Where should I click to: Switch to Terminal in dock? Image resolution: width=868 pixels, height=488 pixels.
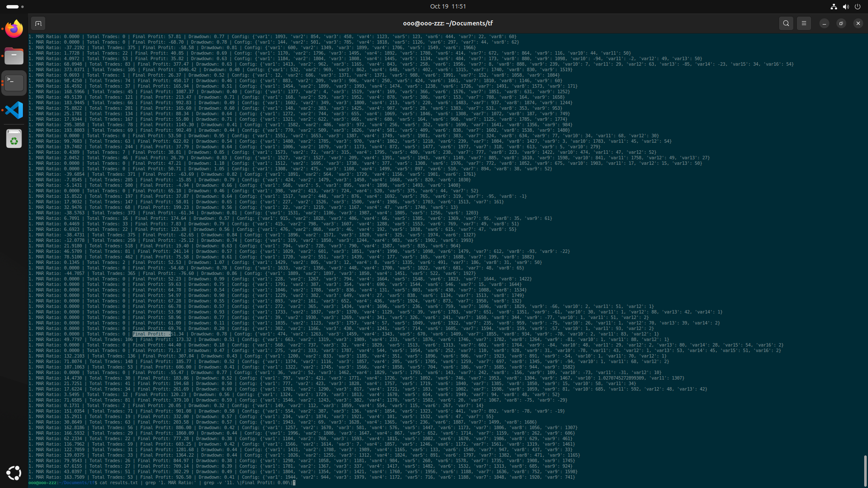tap(14, 83)
